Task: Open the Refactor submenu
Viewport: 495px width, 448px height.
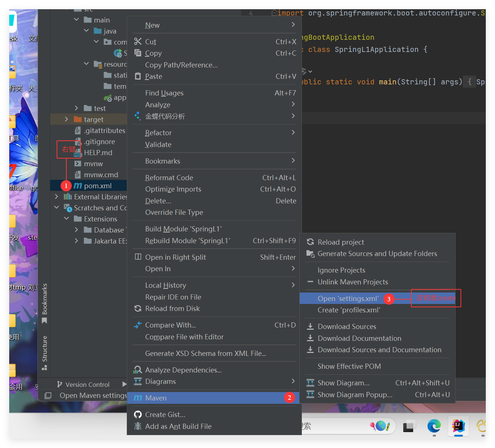Action: click(214, 133)
